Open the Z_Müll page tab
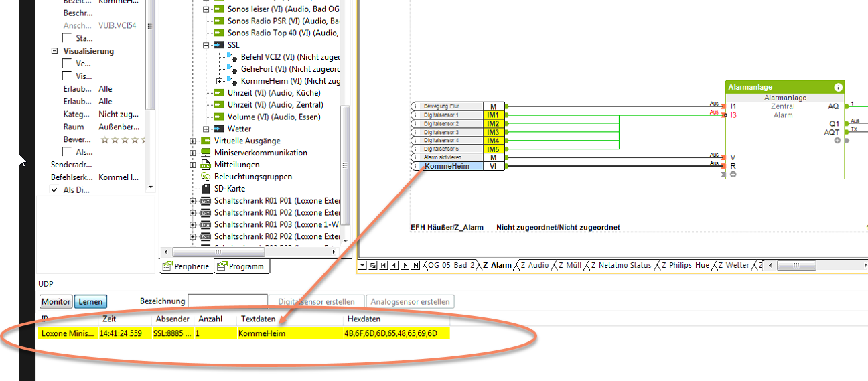868x381 pixels. coord(569,266)
